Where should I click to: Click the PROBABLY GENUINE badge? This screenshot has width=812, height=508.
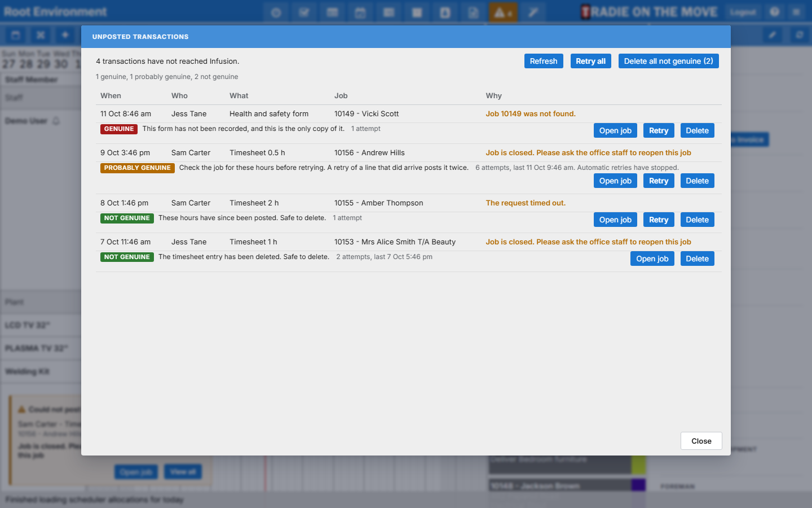[138, 168]
